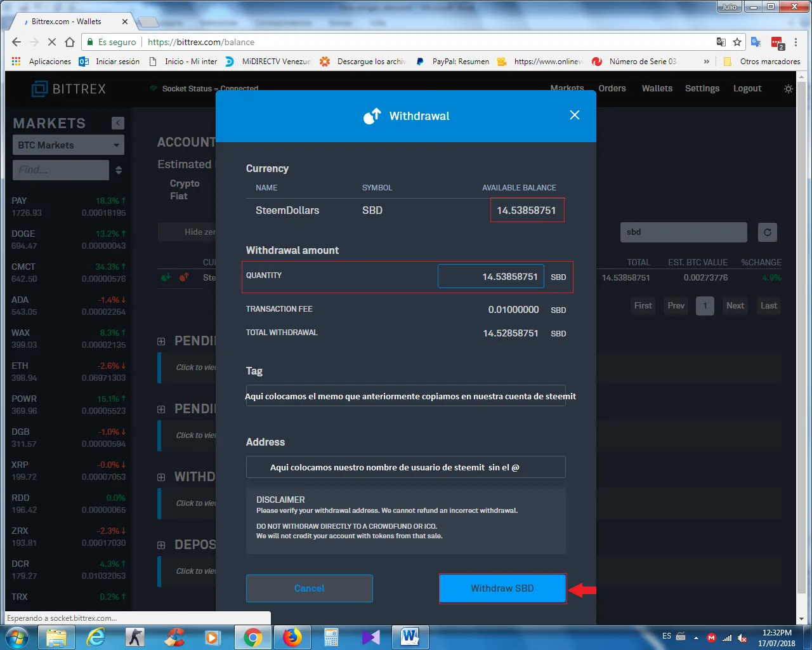The height and width of the screenshot is (650, 812).
Task: Open the red extension with badge 2
Action: pyautogui.click(x=777, y=43)
